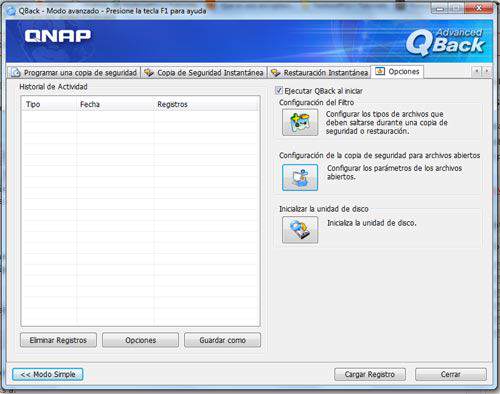Sort history by 'Tipo' column header
500x394 pixels.
click(49, 104)
